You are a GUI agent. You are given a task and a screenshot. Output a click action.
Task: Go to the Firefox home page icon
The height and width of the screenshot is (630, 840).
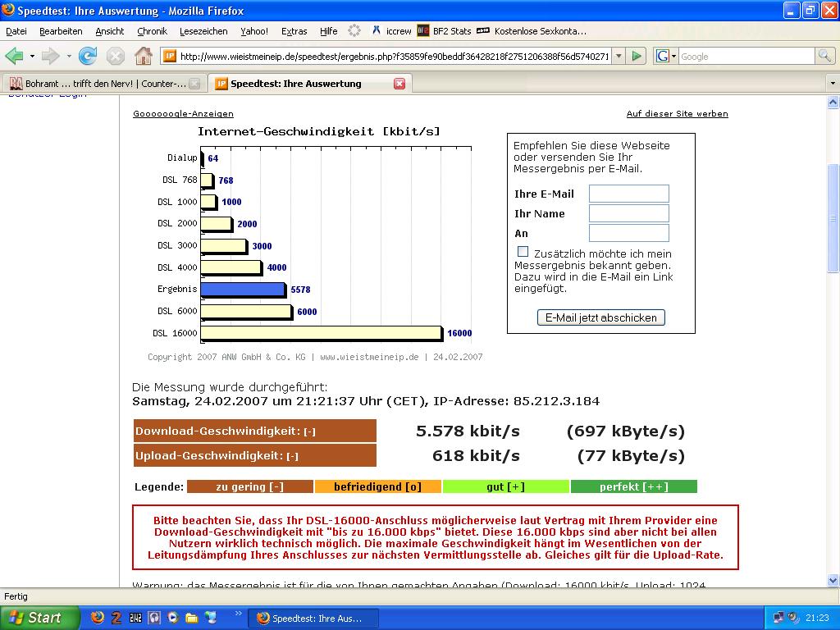pos(144,56)
